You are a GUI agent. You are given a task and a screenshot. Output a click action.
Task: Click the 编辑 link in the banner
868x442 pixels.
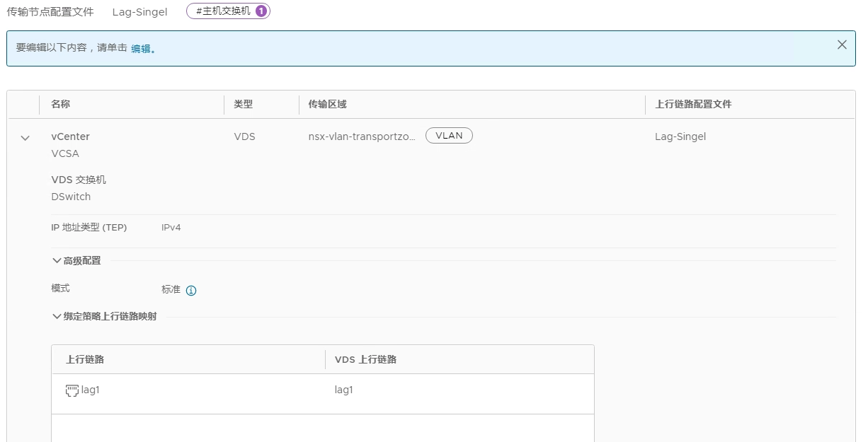(141, 49)
